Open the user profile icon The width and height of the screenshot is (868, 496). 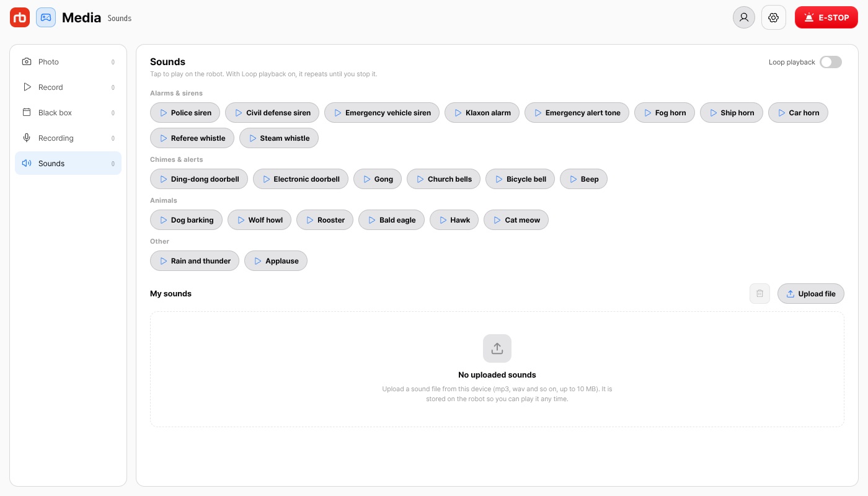click(x=744, y=17)
